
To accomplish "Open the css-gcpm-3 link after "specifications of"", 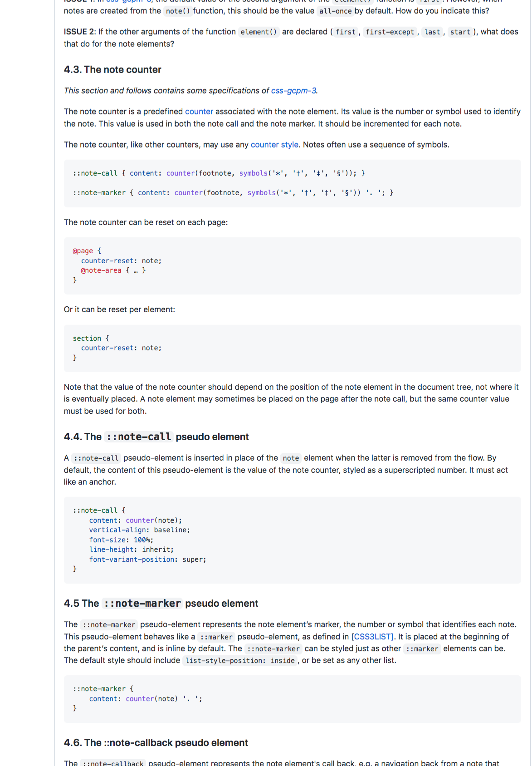I will (x=293, y=91).
